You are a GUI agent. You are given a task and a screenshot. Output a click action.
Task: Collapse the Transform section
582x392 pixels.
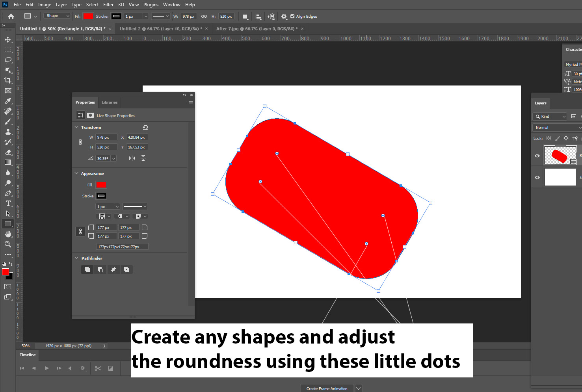point(77,127)
